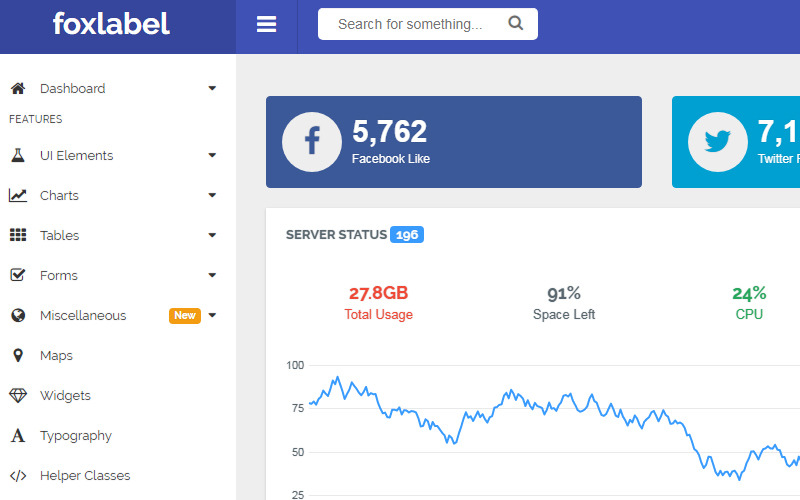Click the blue 196 badge
The image size is (800, 500).
[407, 235]
